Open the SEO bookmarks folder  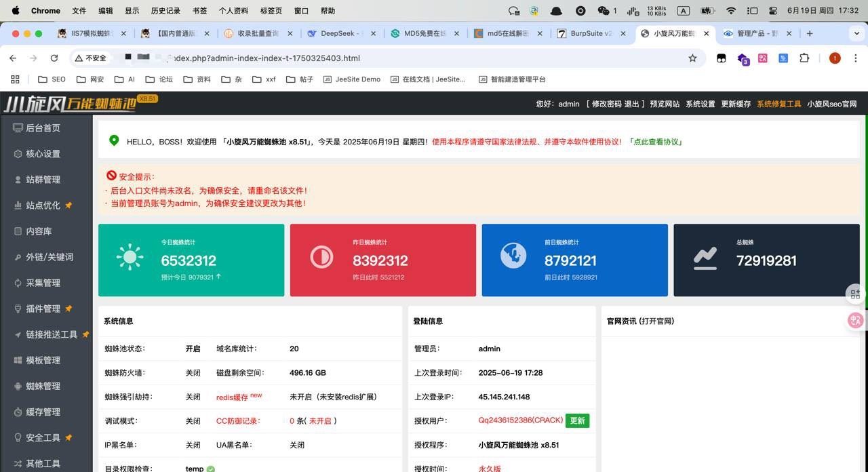coord(52,79)
